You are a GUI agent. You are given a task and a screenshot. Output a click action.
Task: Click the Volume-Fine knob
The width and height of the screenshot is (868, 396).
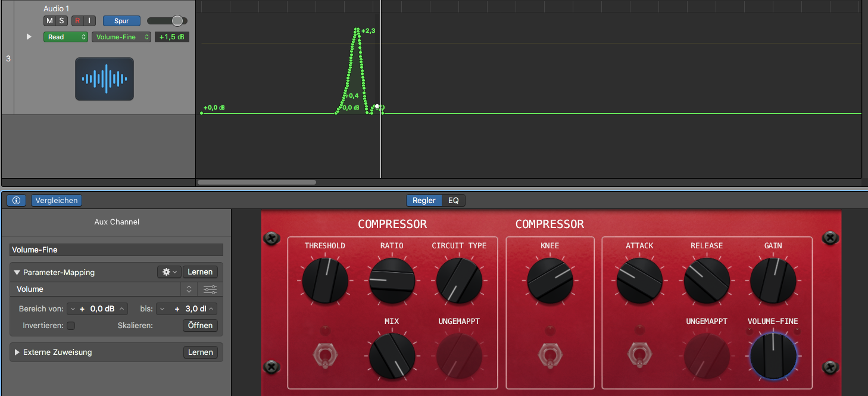pos(773,356)
